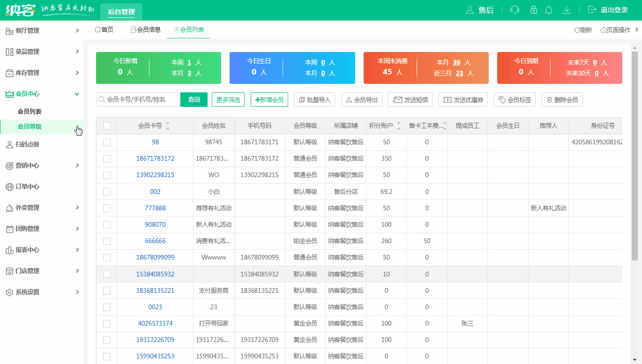Select the checkbox for card 002
Image resolution: width=642 pixels, height=364 pixels.
106,191
